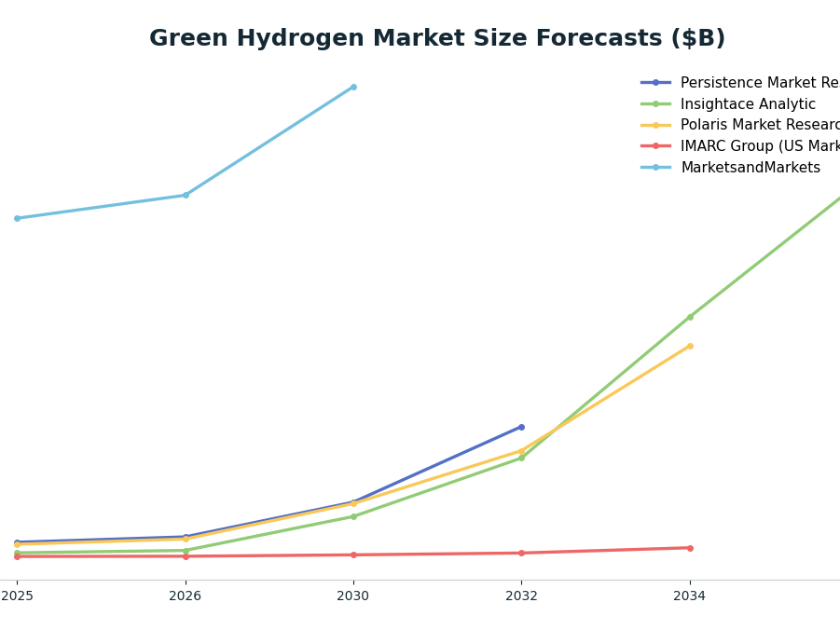This screenshot has width=840, height=630.
Task: Click the blue Persistence legend line marker
Action: point(655,83)
